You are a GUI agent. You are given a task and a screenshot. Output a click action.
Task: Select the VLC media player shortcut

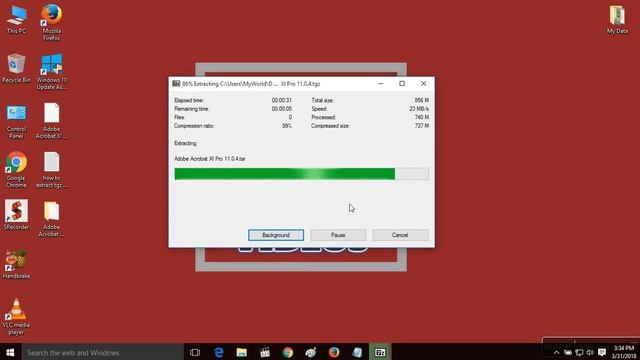[x=16, y=317]
